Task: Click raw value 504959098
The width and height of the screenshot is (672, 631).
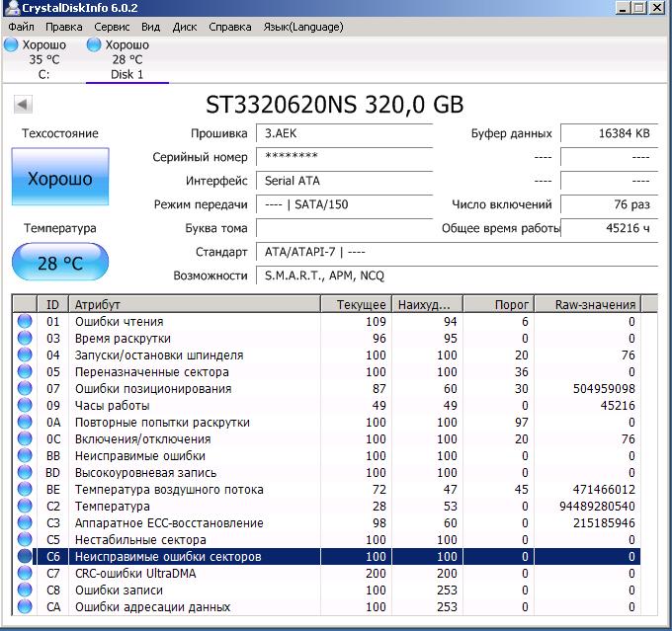Action: point(604,388)
